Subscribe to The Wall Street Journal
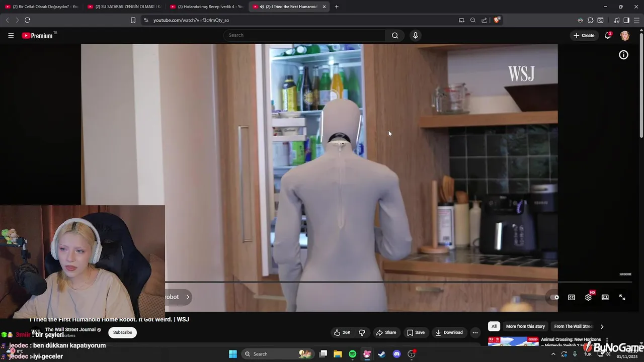The image size is (644, 362). 122,332
